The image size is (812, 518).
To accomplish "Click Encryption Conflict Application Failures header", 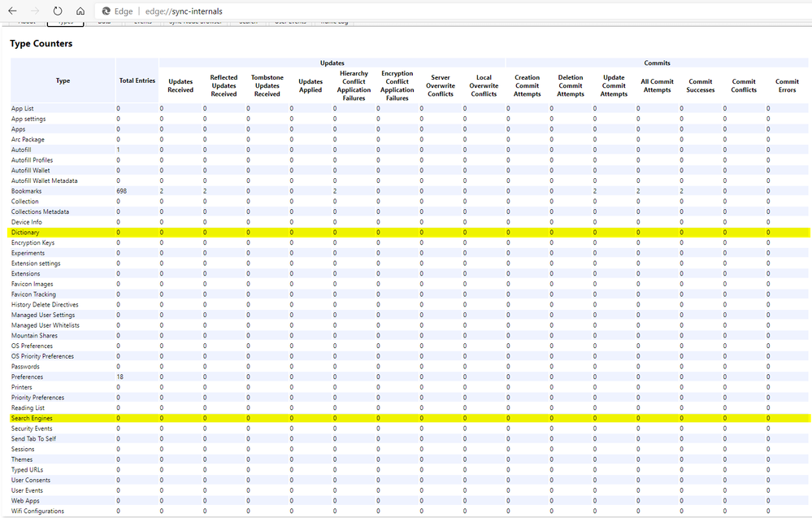I will [x=397, y=85].
